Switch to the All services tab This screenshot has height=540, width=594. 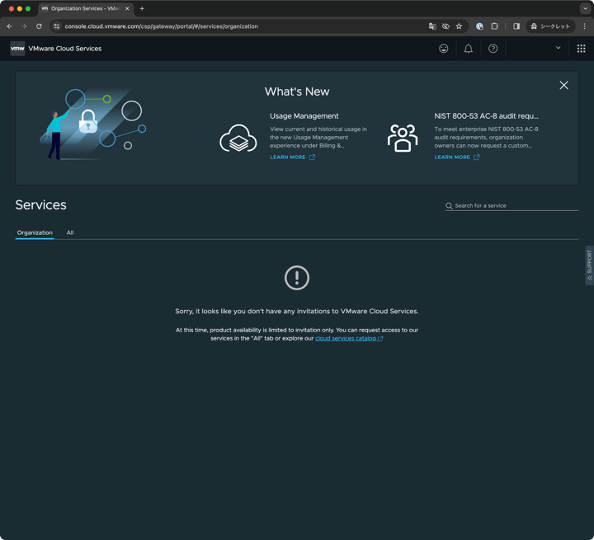coord(70,233)
